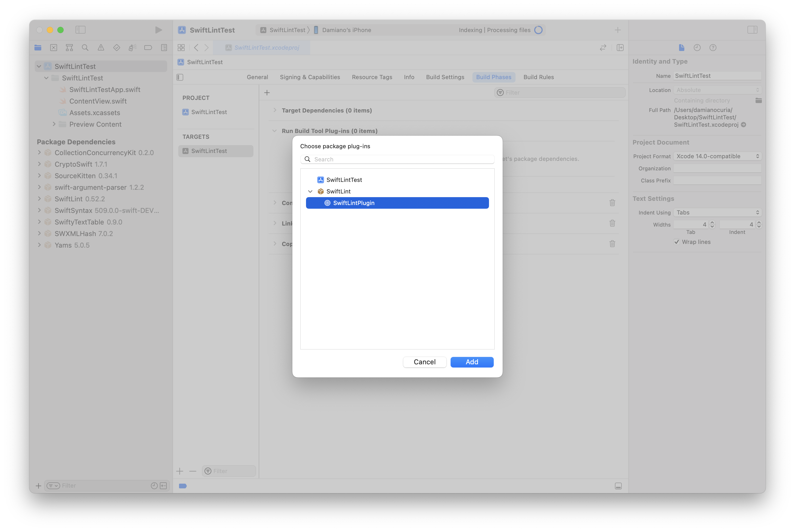Click the related items grid icon
795x532 pixels.
(x=181, y=48)
